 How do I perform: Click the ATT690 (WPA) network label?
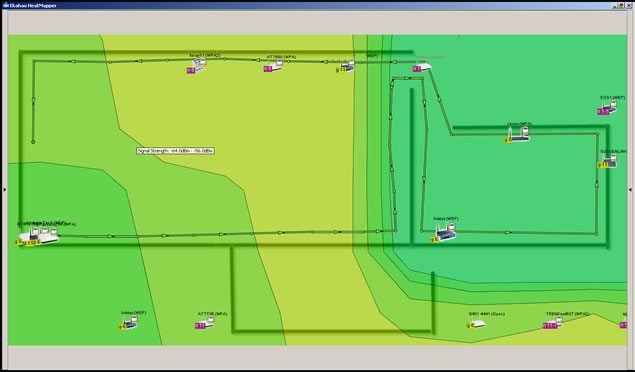point(281,57)
